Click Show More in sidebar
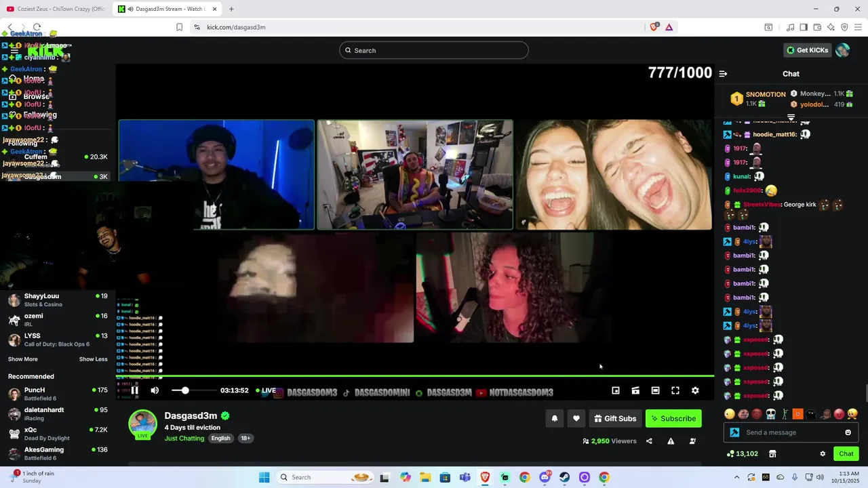 pyautogui.click(x=23, y=359)
